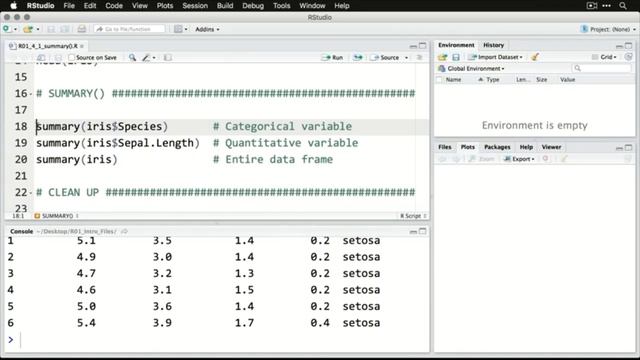
Task: Toggle the Source on Save checkbox
Action: [x=71, y=58]
